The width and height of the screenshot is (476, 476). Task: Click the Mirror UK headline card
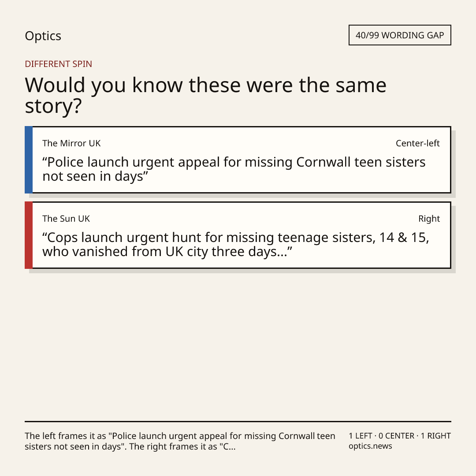[x=238, y=160]
